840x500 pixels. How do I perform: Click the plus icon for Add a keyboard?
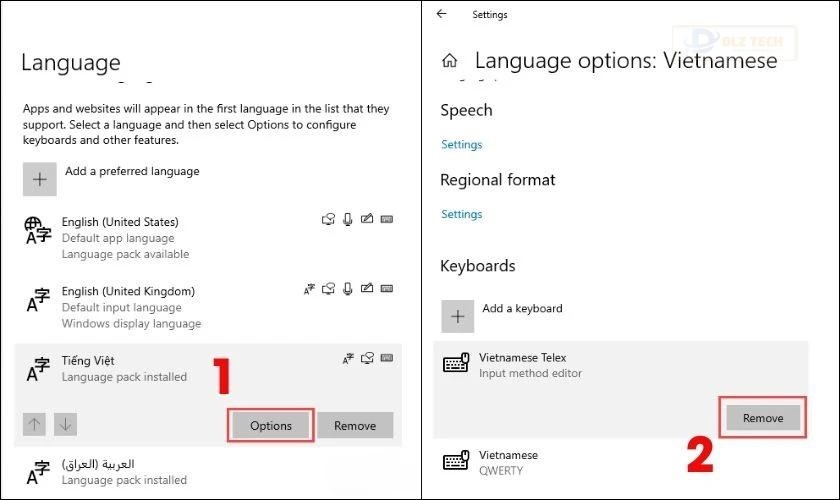[458, 316]
